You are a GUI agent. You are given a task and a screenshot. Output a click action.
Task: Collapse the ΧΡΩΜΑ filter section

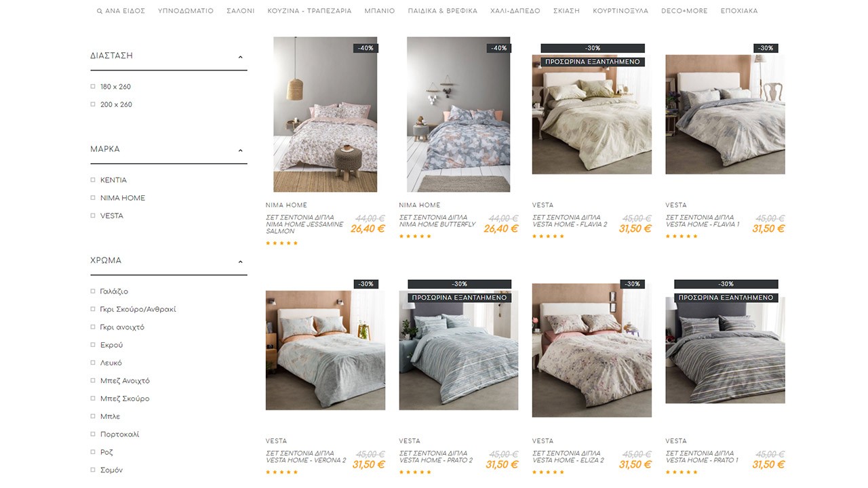tap(240, 262)
